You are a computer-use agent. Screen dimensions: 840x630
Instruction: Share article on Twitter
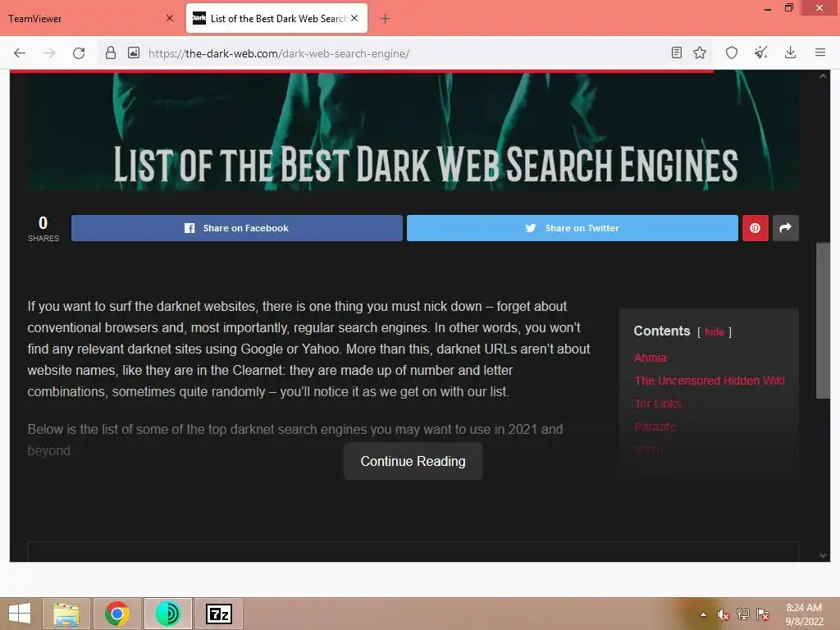[x=572, y=228]
